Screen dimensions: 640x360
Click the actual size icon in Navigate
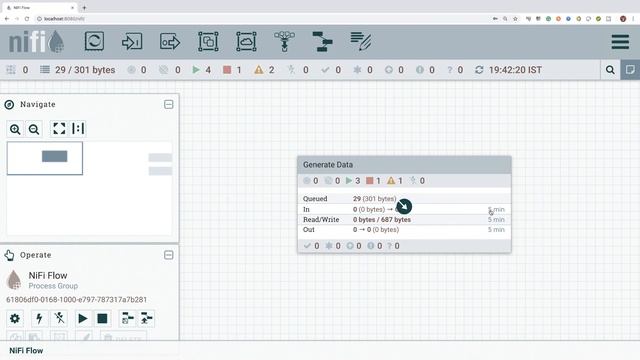pos(78,129)
